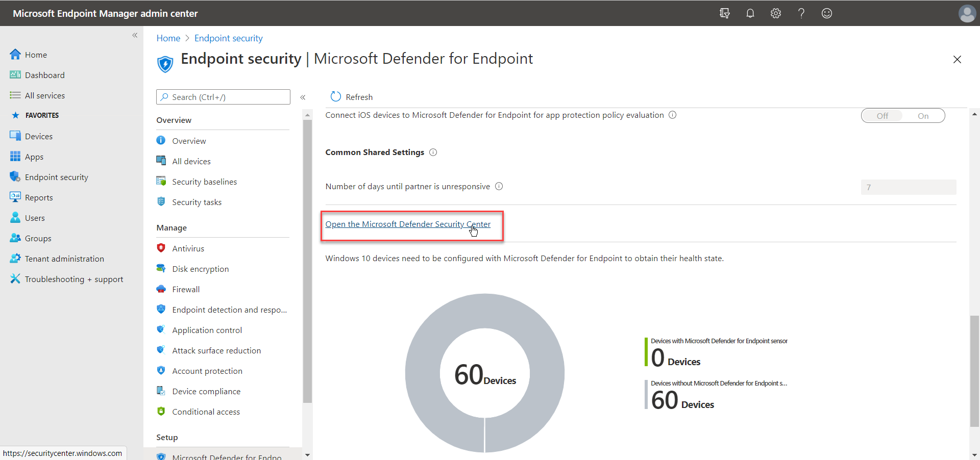Click the Reports icon
980x460 pixels.
pyautogui.click(x=15, y=197)
